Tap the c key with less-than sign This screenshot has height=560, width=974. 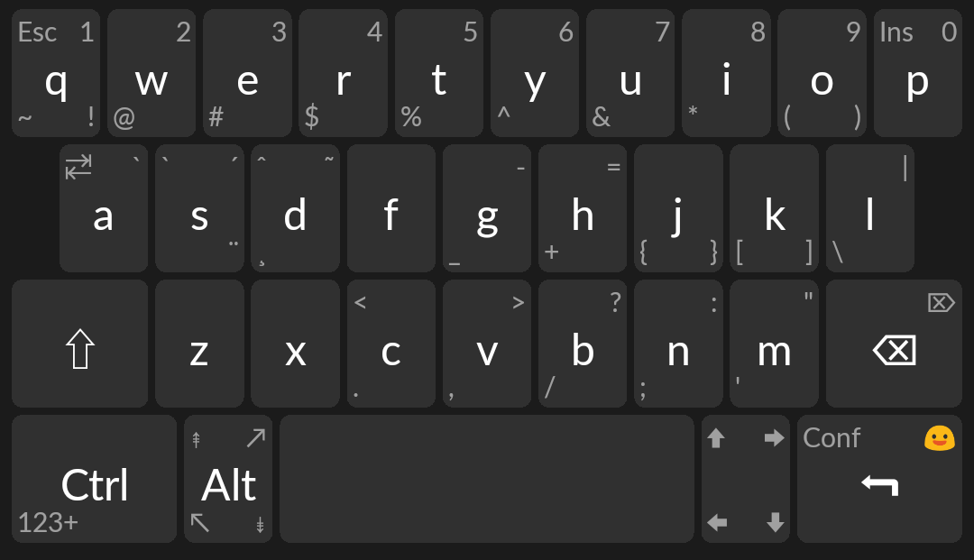point(391,344)
